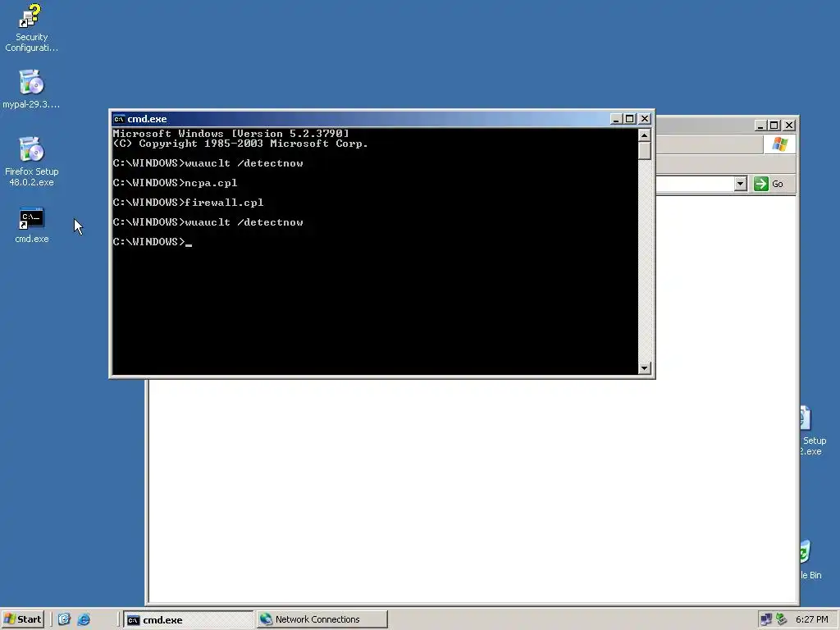Click cmd.exe scrollbar down arrow
840x630 pixels.
pos(645,368)
